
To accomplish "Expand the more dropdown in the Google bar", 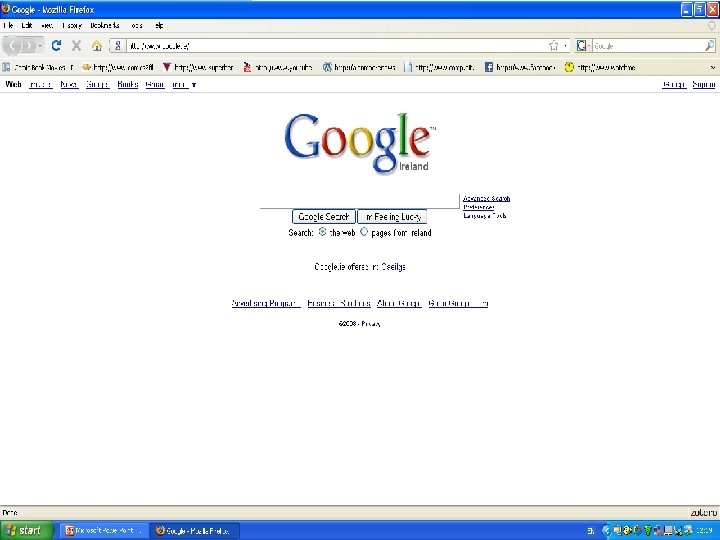I will [184, 84].
